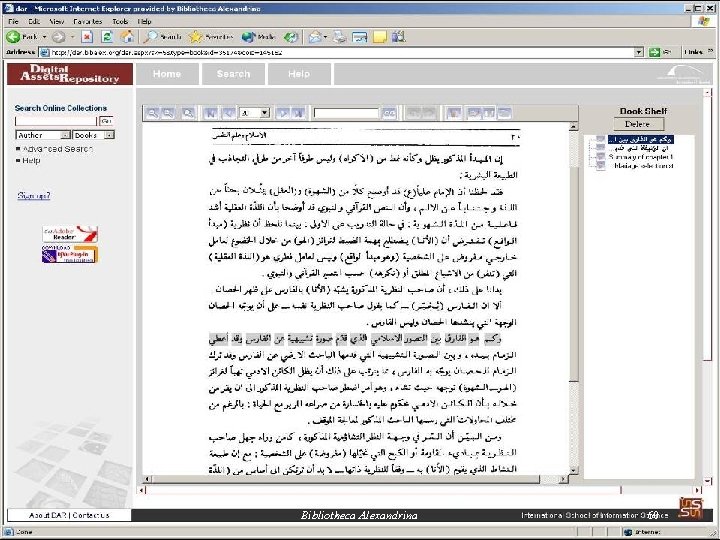The image size is (720, 540).
Task: Open the Edit menu
Action: coord(34,21)
